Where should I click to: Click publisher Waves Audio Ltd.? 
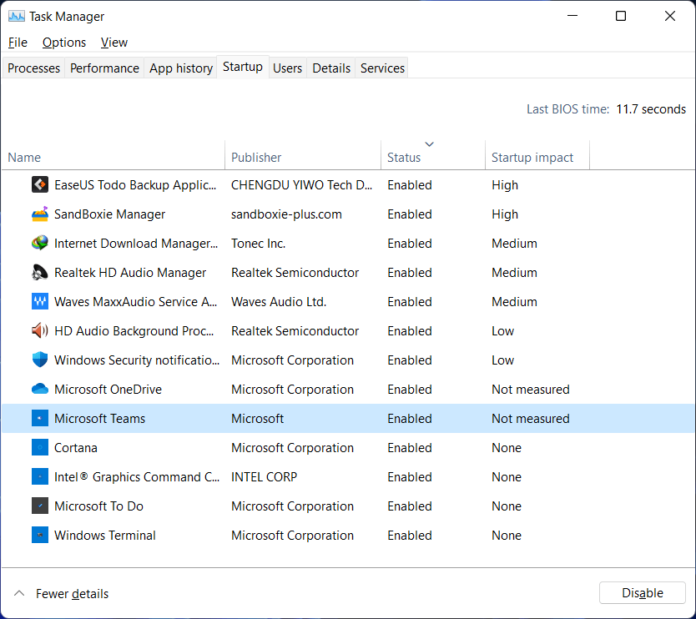click(278, 302)
